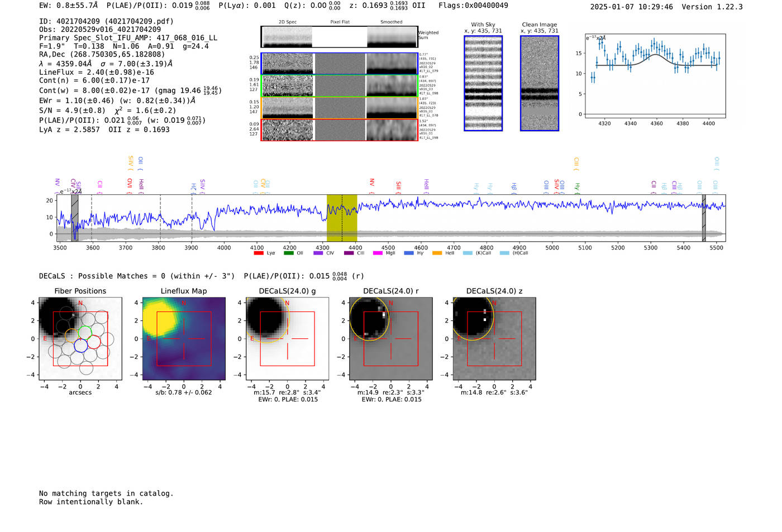Open the DECaLS(24.0) g image
This screenshot has width=782, height=532.
[287, 338]
